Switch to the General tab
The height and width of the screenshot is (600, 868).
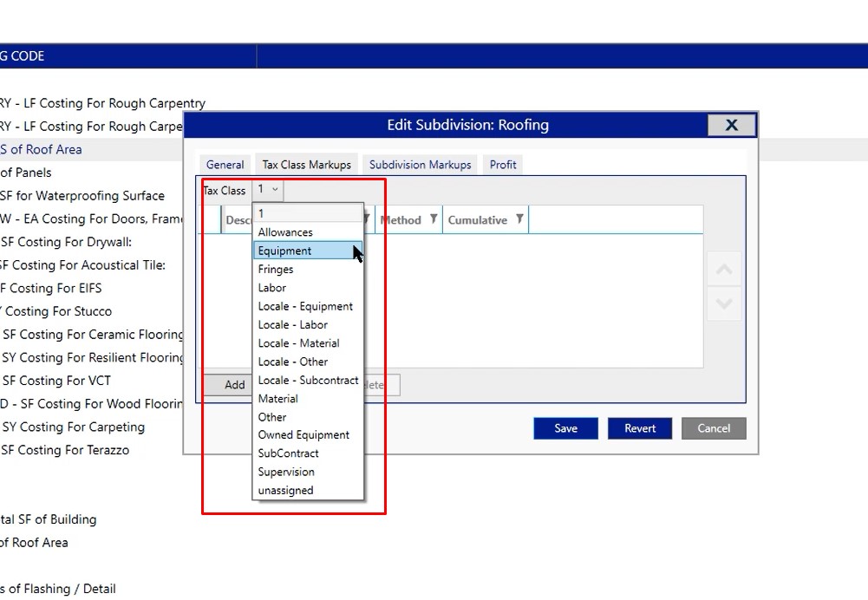[225, 165]
